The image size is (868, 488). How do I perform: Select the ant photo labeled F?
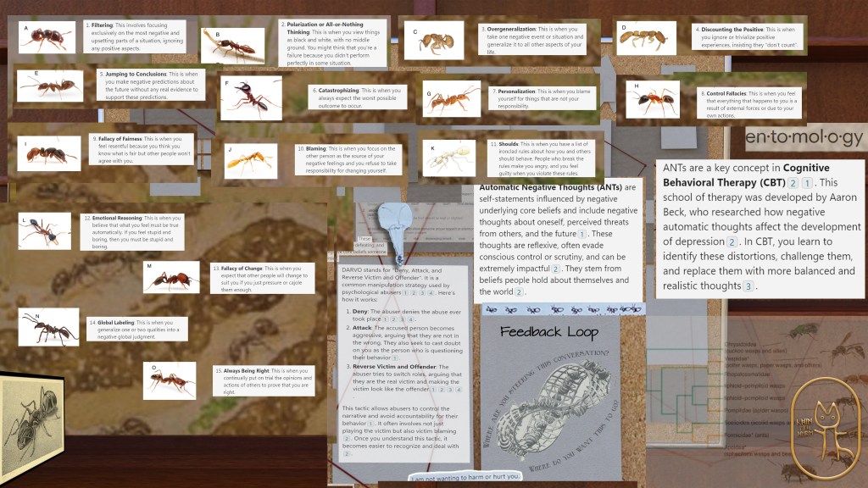click(251, 98)
